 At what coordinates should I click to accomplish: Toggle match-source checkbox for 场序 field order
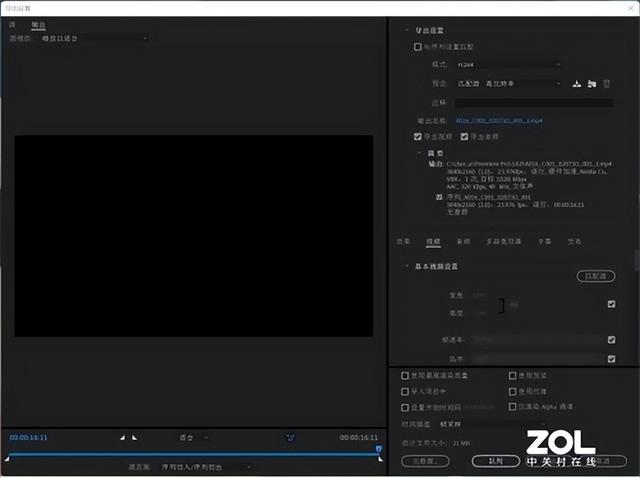tap(611, 359)
